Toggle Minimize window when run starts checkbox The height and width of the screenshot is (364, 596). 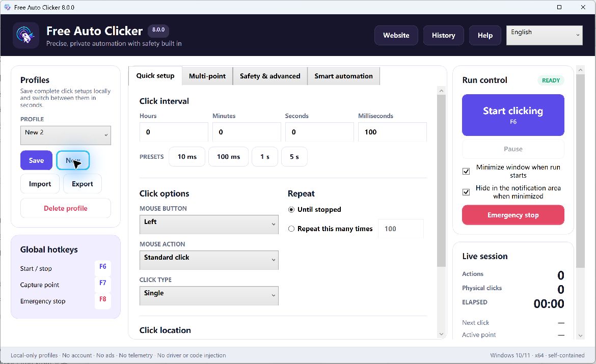pyautogui.click(x=466, y=172)
